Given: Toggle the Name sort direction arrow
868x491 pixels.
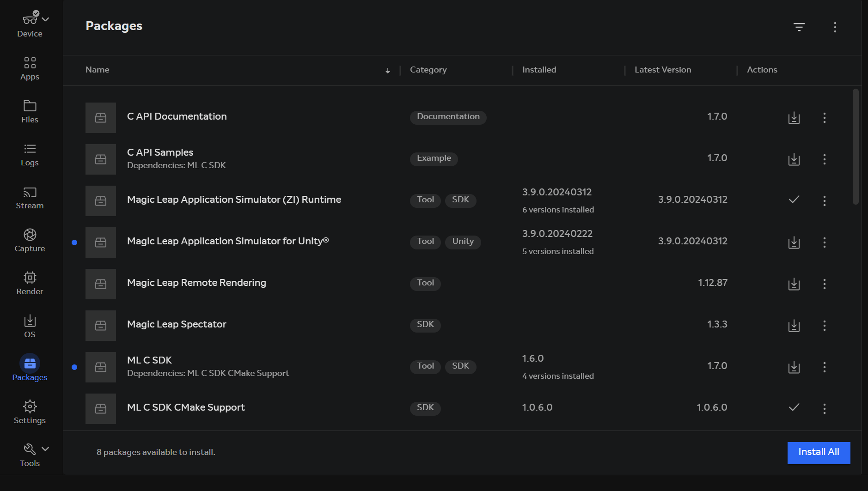Looking at the screenshot, I should (x=388, y=70).
